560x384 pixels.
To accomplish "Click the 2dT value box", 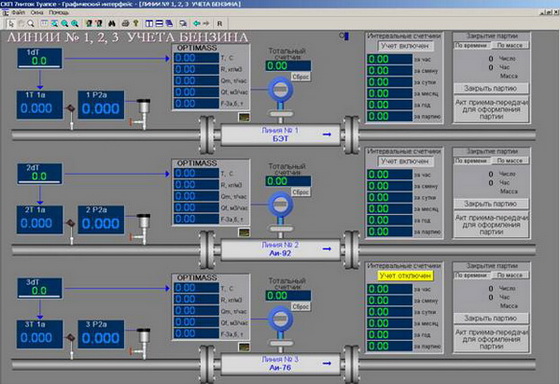I will [40, 174].
